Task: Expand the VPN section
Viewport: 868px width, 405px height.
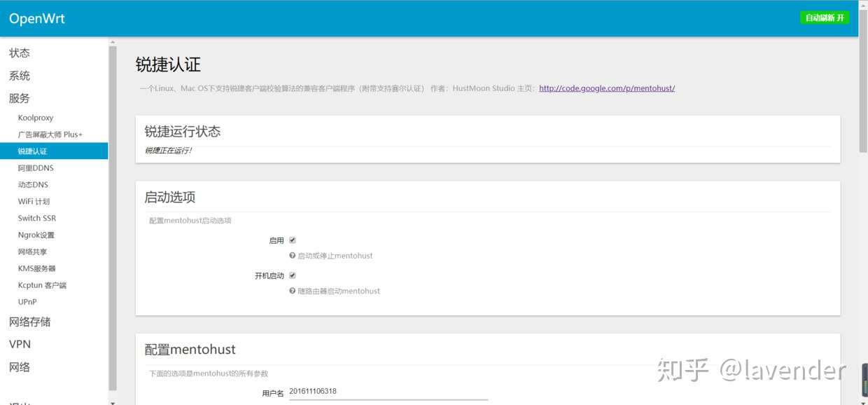Action: click(20, 344)
